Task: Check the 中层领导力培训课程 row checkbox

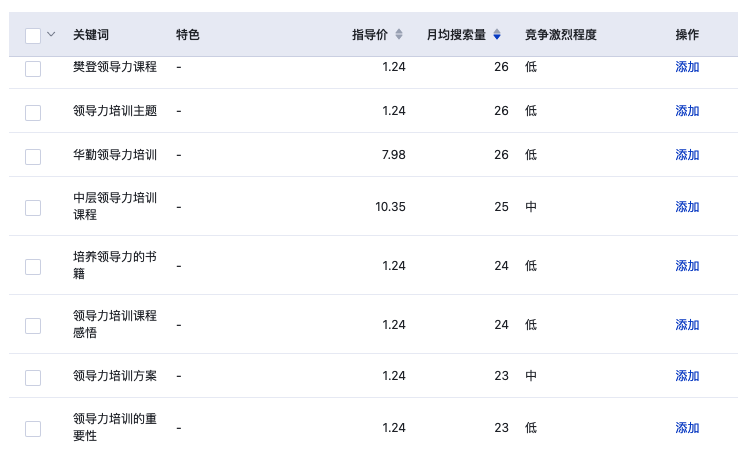Action: click(33, 208)
